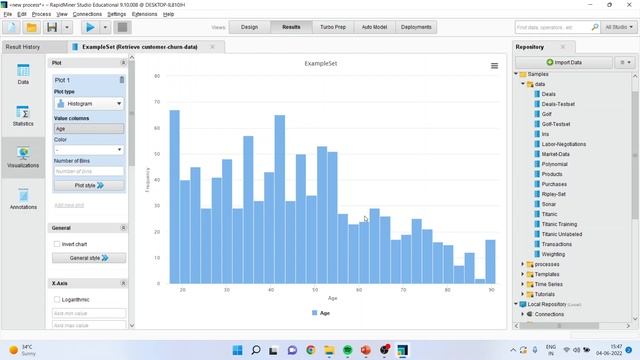Open the Process menu
This screenshot has width=640, height=360.
coord(41,14)
